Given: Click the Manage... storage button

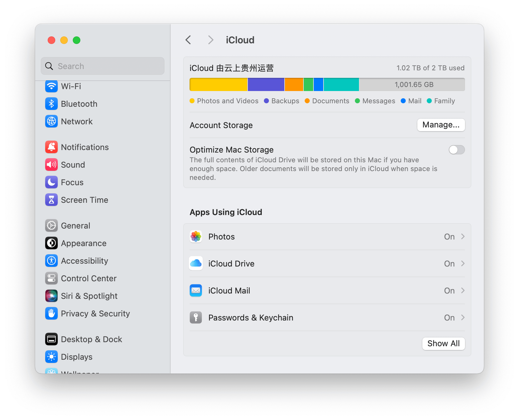Looking at the screenshot, I should (x=441, y=125).
